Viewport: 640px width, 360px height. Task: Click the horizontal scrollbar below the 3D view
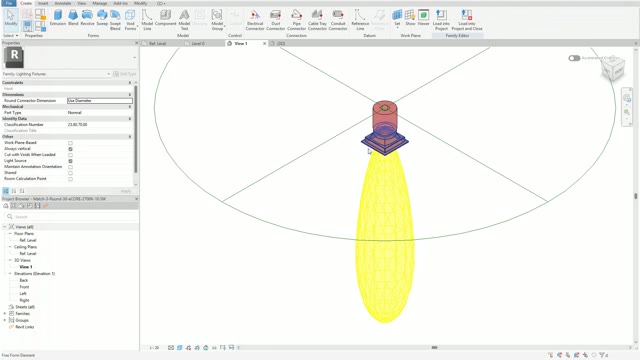434,347
